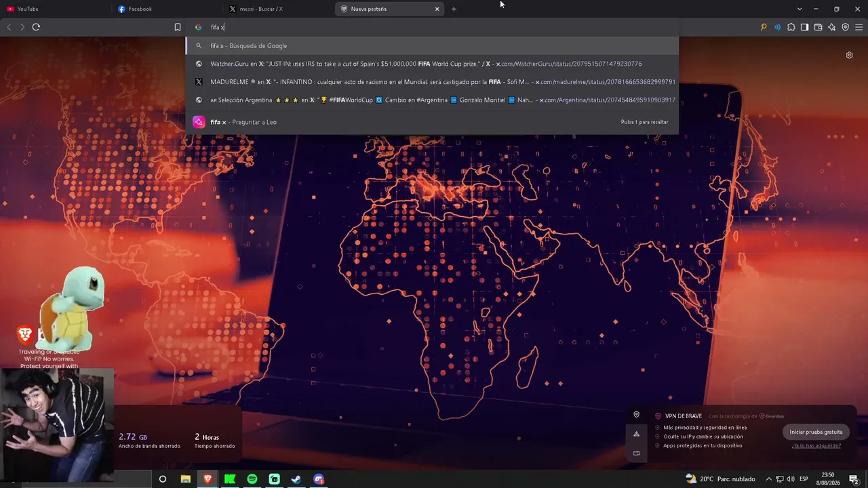
Task: Click 'Más privacidad y seguridad en línea' text
Action: point(705,428)
